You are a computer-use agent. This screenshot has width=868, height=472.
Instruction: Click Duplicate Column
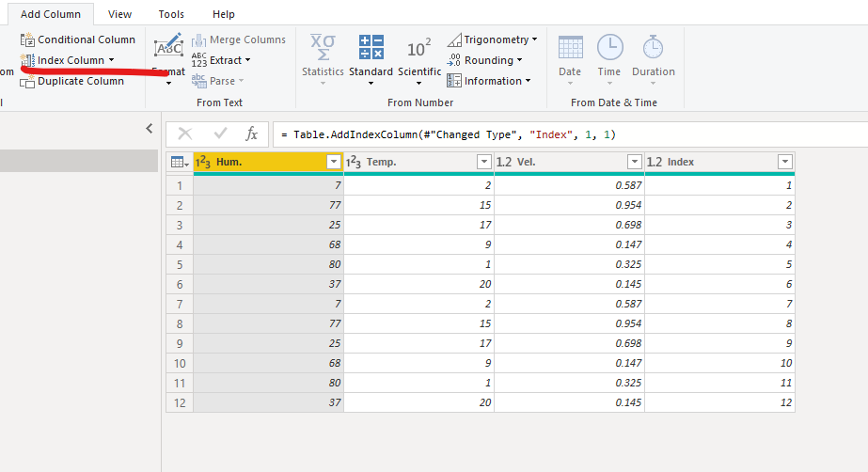(x=72, y=82)
